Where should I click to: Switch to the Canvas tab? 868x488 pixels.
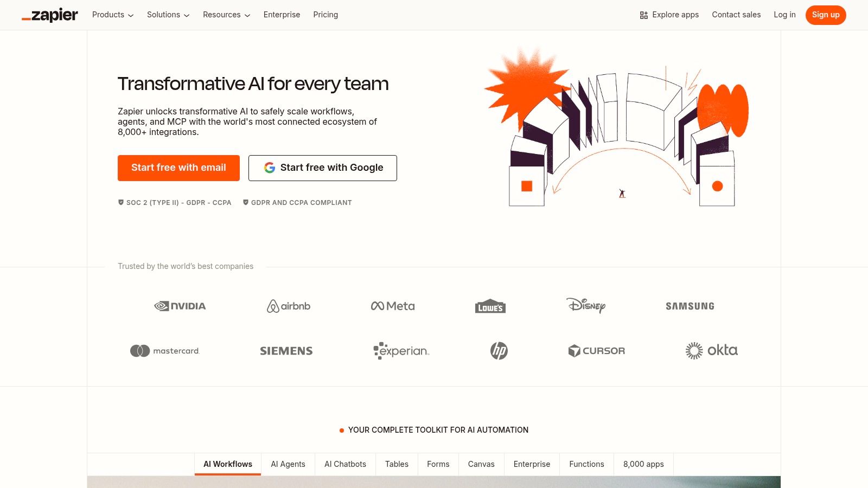(481, 464)
